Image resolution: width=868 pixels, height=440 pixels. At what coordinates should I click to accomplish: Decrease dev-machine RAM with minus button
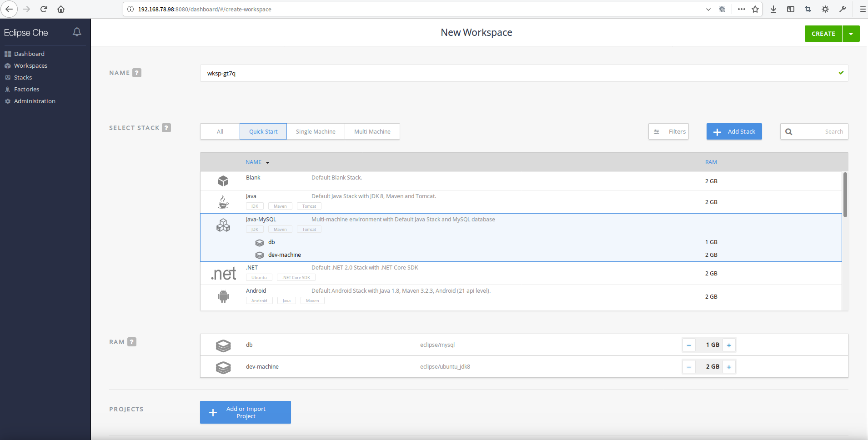[x=689, y=367]
